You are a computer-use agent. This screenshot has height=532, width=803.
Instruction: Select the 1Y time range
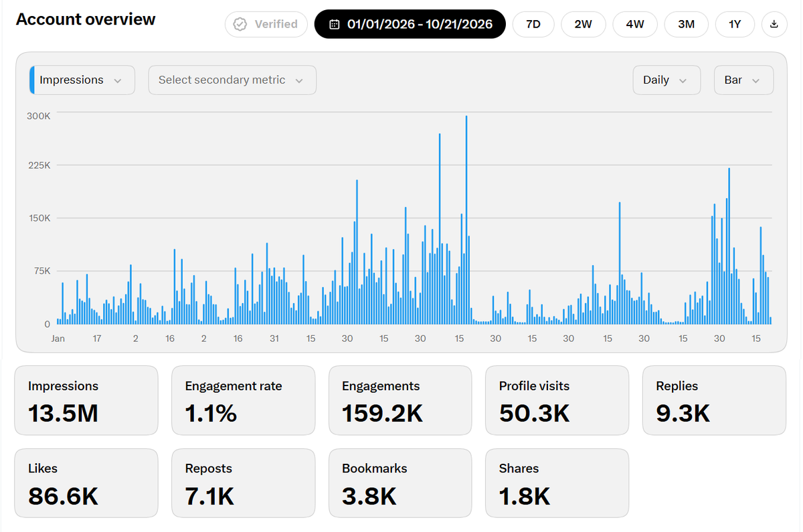tap(735, 24)
